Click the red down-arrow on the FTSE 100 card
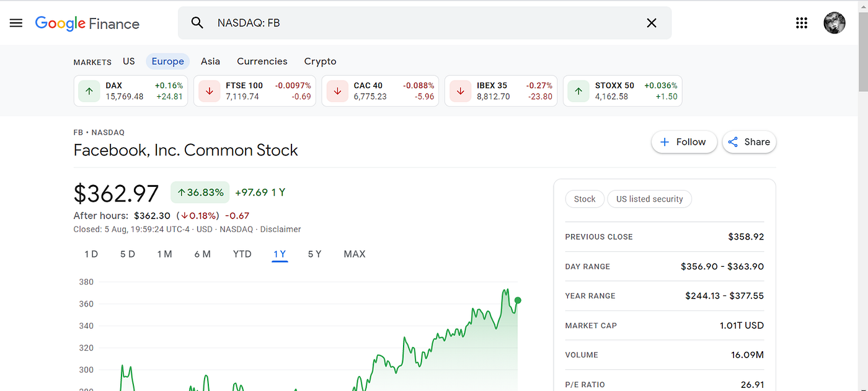The height and width of the screenshot is (391, 868). [x=209, y=91]
